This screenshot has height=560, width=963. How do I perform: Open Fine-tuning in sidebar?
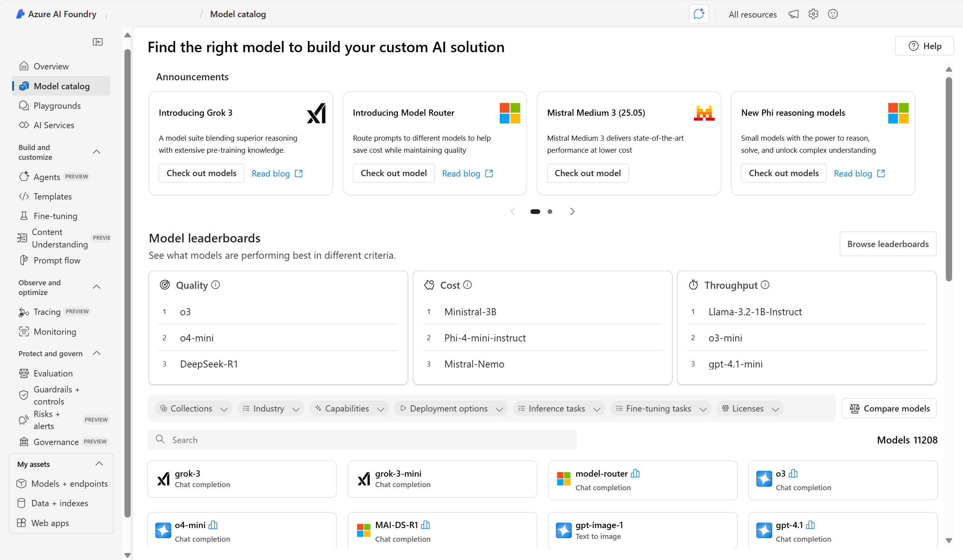61,216
